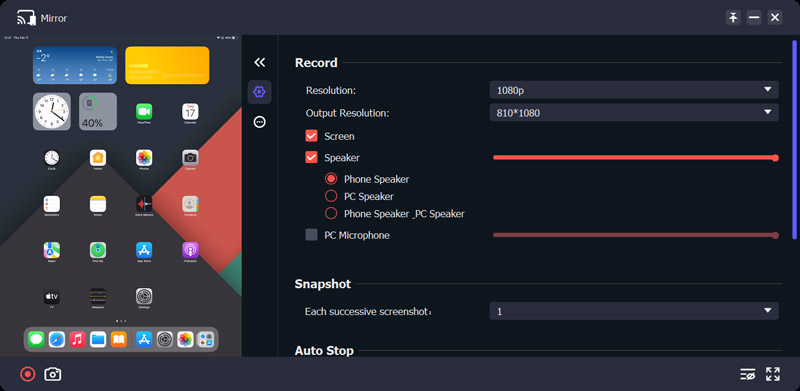Open the successive screenshot count dropdown
Screen dimensions: 800x391
click(x=634, y=311)
